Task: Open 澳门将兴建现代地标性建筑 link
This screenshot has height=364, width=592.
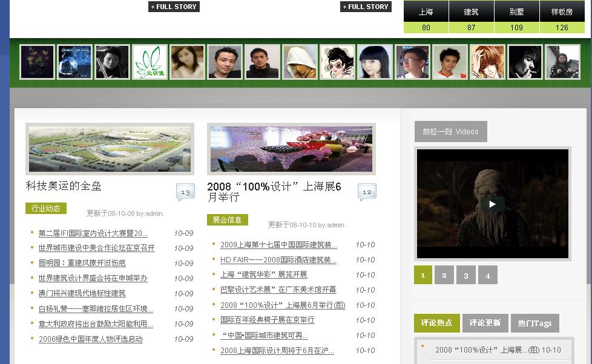Action: [82, 293]
